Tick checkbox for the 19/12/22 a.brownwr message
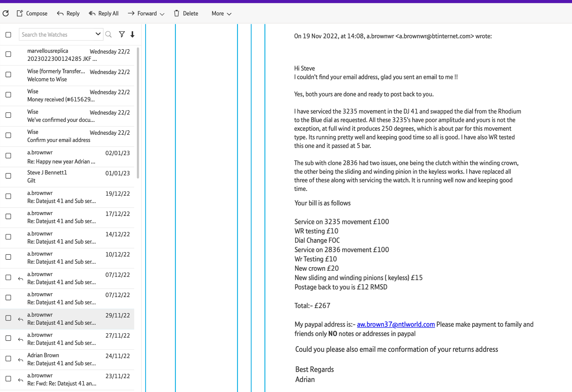 [8, 196]
